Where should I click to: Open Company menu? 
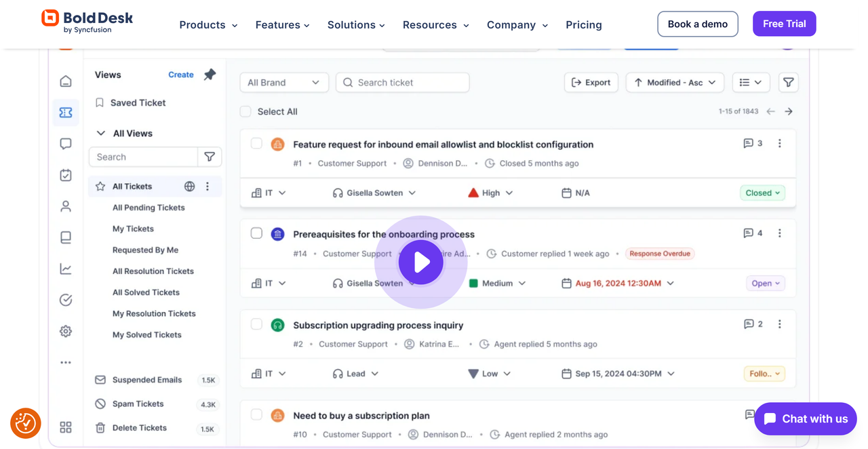pyautogui.click(x=517, y=24)
